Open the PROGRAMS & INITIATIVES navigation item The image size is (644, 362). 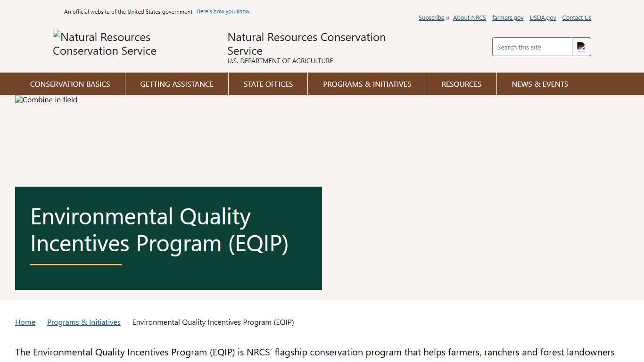click(x=367, y=84)
